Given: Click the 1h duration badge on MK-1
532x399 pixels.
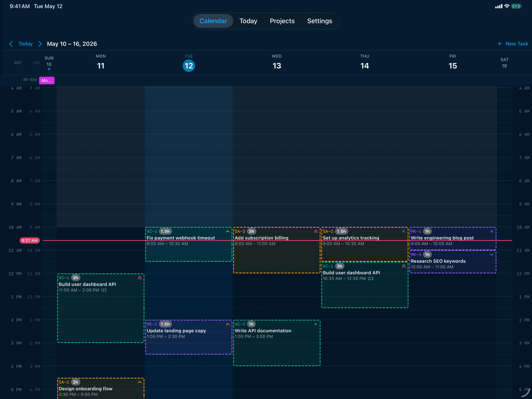Looking at the screenshot, I should tap(427, 231).
